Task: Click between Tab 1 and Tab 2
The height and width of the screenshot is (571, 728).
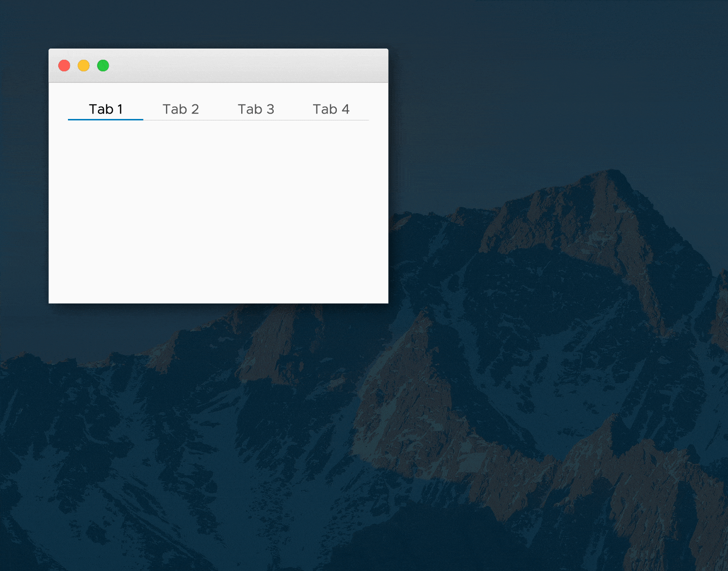Action: click(x=144, y=109)
